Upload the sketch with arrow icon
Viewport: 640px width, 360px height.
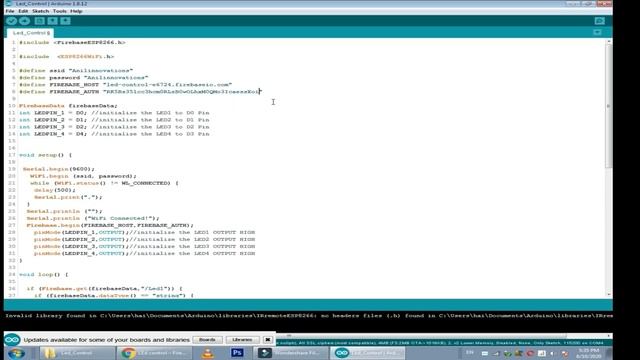(x=24, y=21)
